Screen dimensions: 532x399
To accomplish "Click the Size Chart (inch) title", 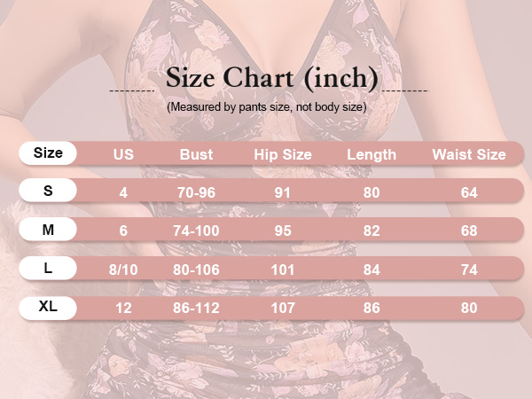I will (272, 78).
